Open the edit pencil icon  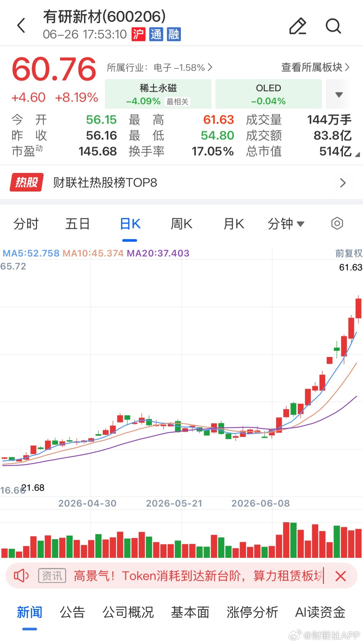pyautogui.click(x=298, y=26)
